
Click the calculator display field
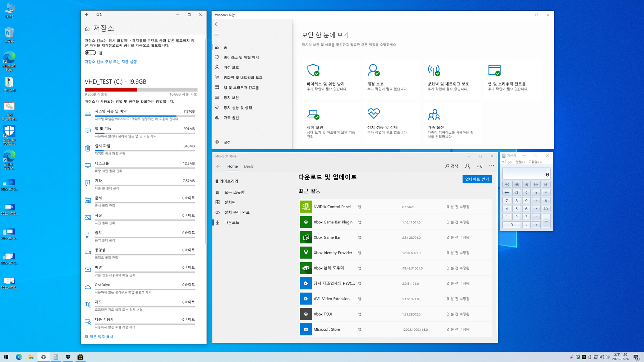[x=526, y=173]
